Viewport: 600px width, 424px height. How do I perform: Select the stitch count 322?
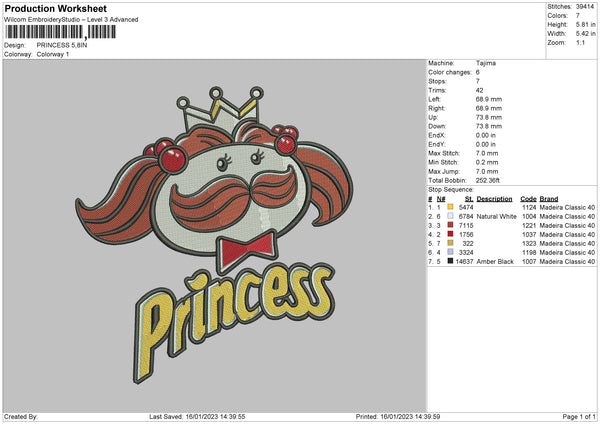pos(468,243)
